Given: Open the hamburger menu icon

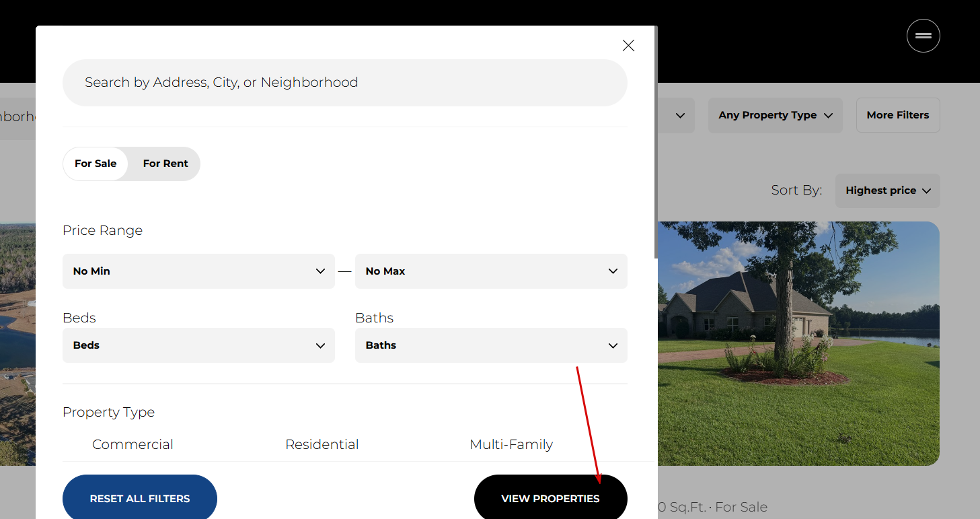Looking at the screenshot, I should [x=923, y=36].
